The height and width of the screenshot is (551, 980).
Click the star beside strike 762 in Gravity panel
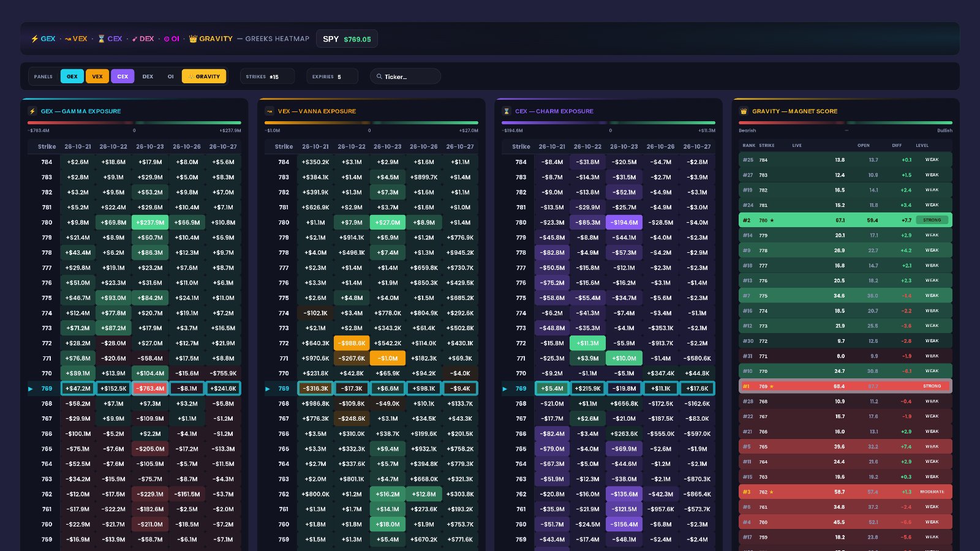click(772, 492)
